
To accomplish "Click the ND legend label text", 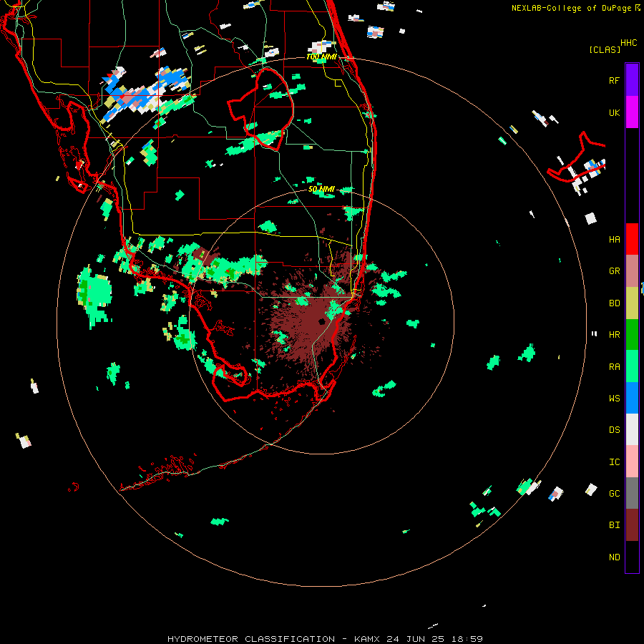I will click(614, 557).
